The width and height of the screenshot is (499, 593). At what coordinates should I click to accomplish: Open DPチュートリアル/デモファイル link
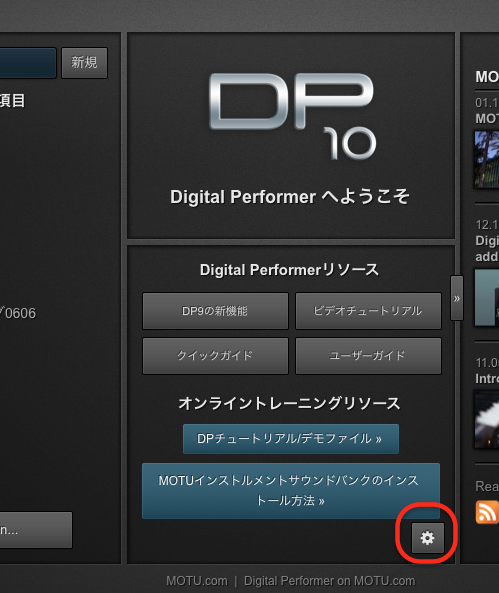[x=291, y=439]
